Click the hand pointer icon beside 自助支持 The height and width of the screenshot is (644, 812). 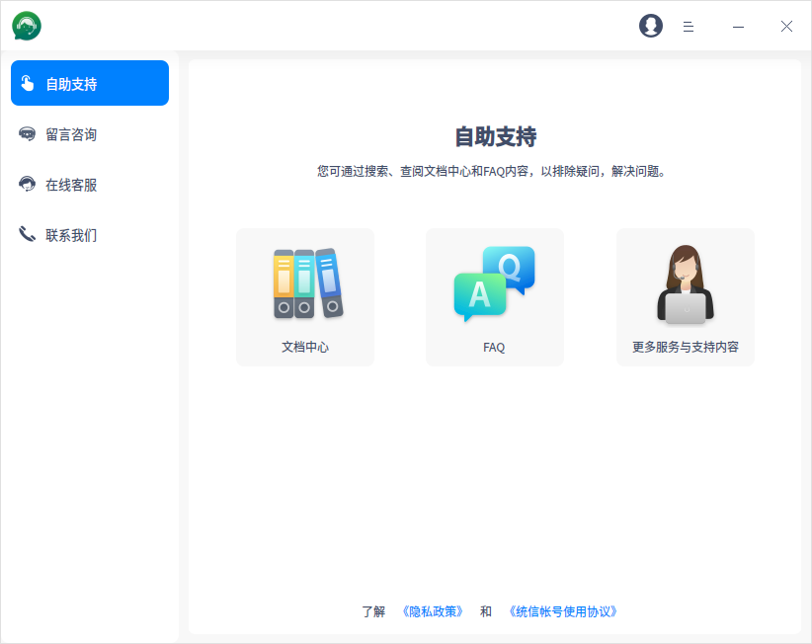(27, 83)
